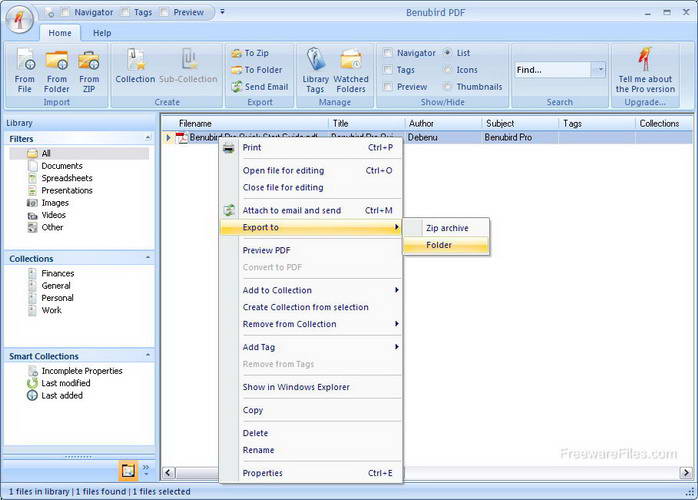Select the All filter in Library
Image resolution: width=698 pixels, height=500 pixels.
[x=79, y=154]
